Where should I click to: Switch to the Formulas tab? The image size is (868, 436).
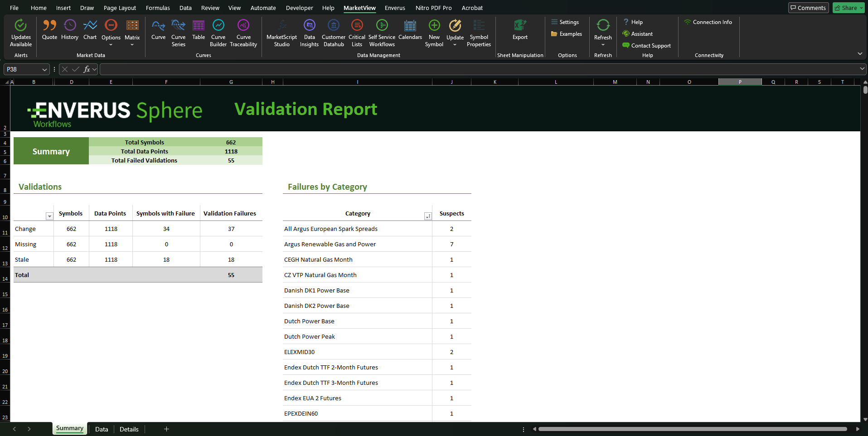pos(158,8)
